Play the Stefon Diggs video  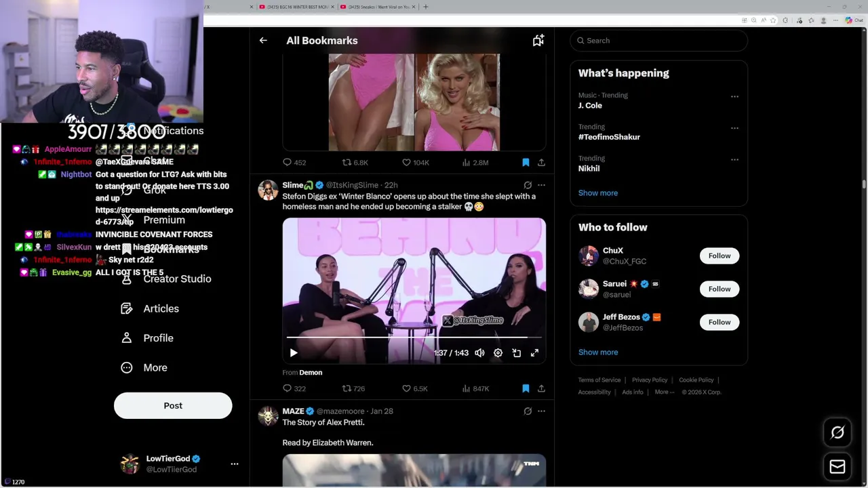click(x=293, y=352)
